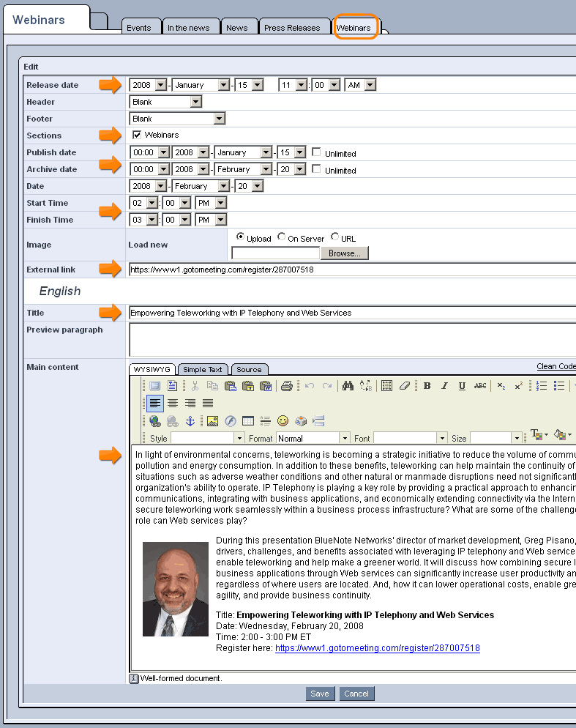The image size is (576, 728).
Task: Click the underline icon
Action: coord(462,386)
